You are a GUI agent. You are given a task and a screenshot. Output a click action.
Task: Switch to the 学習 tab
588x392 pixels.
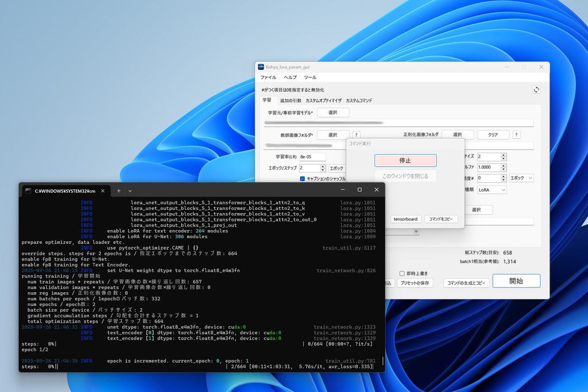[266, 100]
